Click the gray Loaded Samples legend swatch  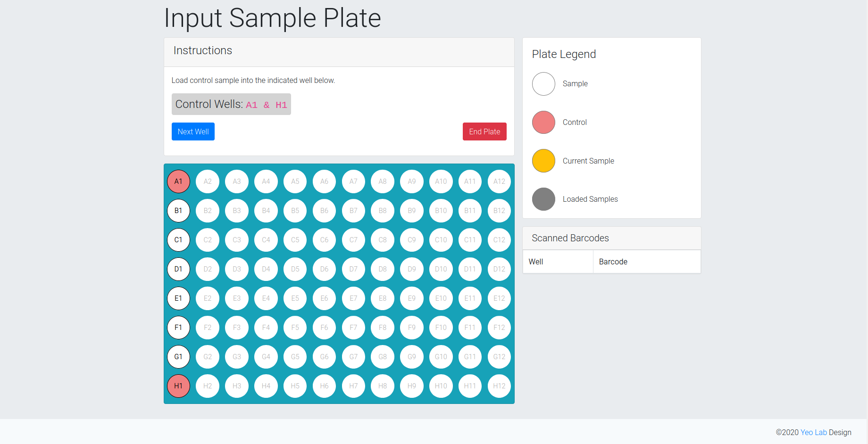[543, 199]
